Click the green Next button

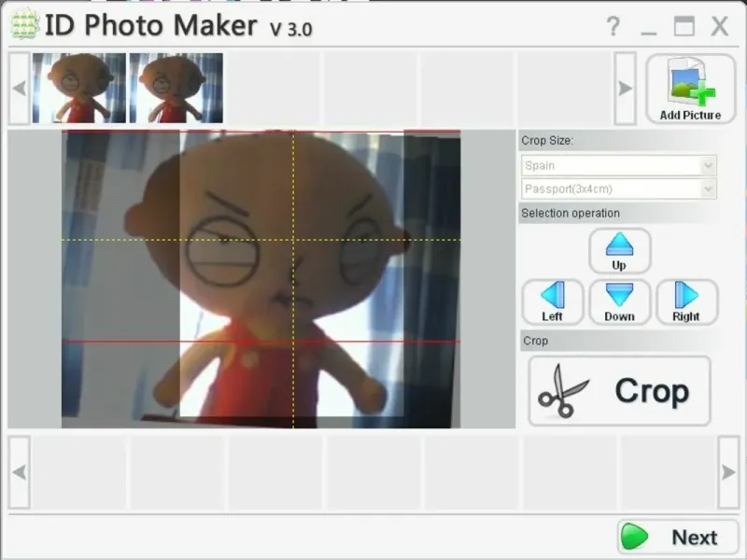(x=678, y=538)
